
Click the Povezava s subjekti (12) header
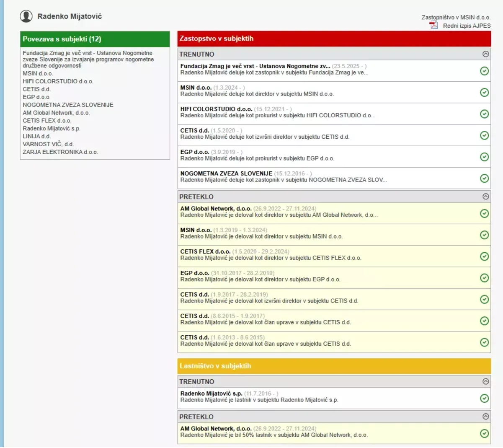click(95, 39)
